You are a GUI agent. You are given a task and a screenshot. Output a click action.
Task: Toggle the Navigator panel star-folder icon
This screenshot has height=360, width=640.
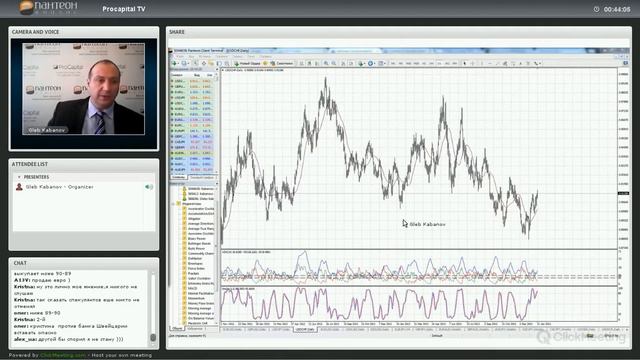211,63
